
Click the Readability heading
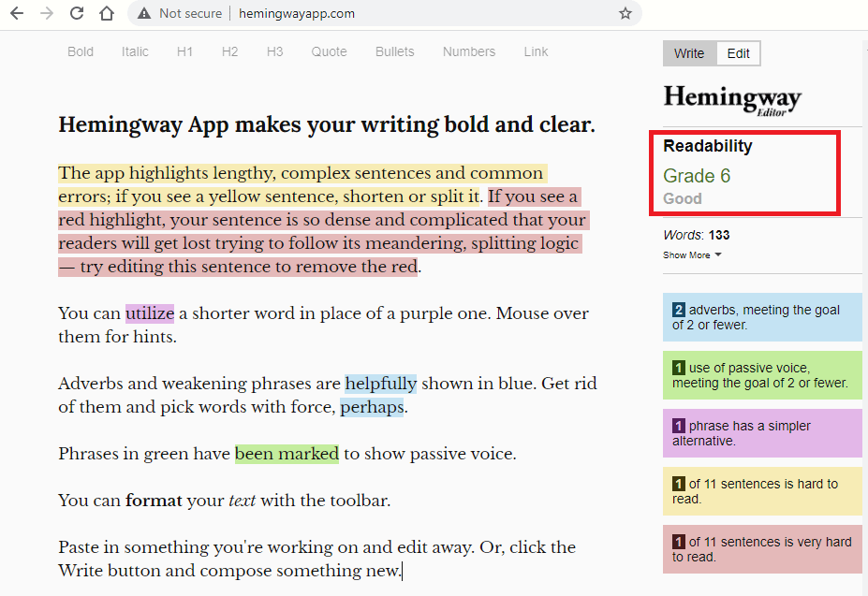point(708,146)
